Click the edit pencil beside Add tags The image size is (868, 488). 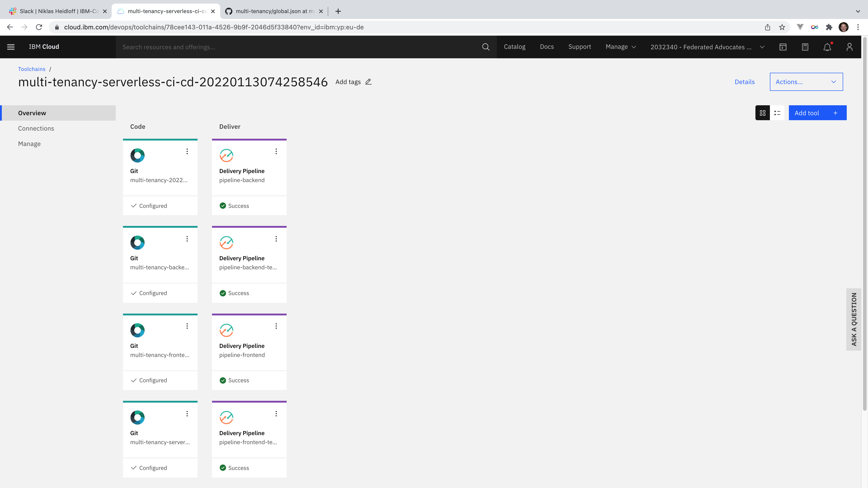coord(368,82)
